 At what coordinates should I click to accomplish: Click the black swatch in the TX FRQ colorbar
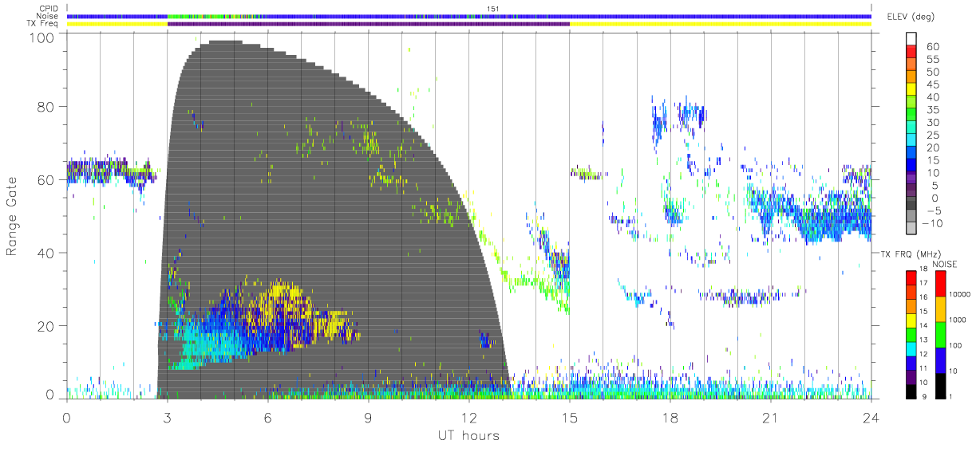point(911,391)
